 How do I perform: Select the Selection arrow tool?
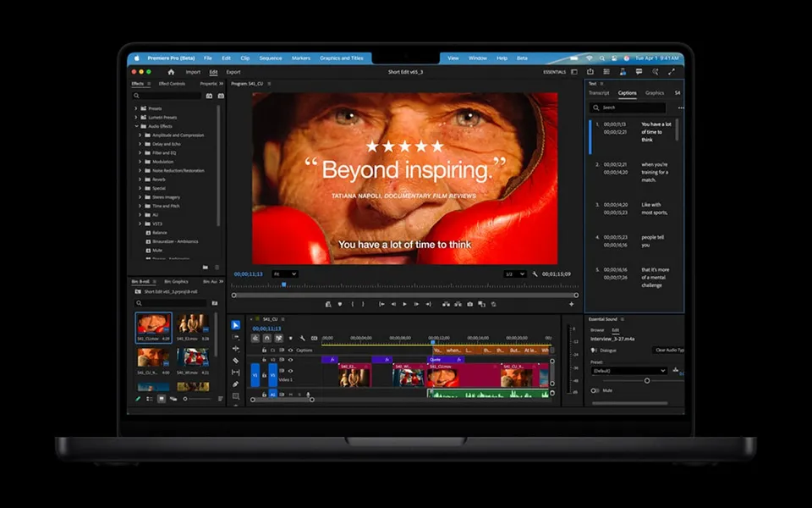(x=236, y=325)
